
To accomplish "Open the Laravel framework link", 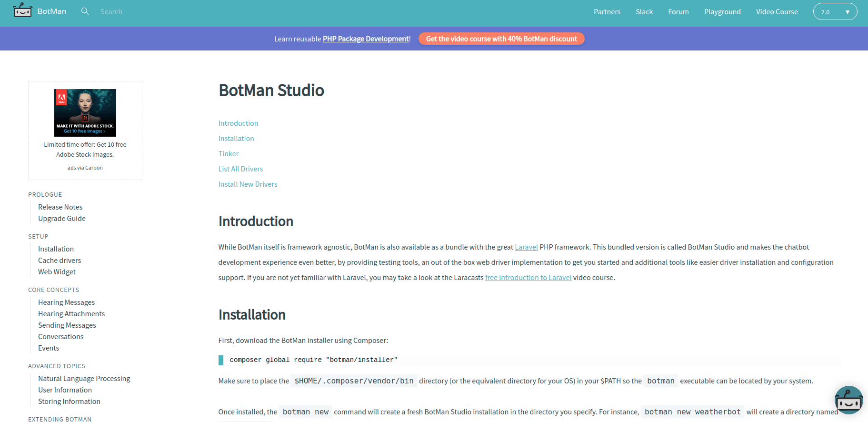I will 526,247.
